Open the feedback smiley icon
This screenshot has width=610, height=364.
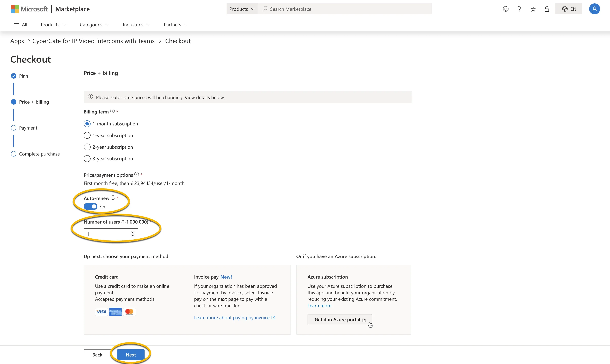coord(506,9)
